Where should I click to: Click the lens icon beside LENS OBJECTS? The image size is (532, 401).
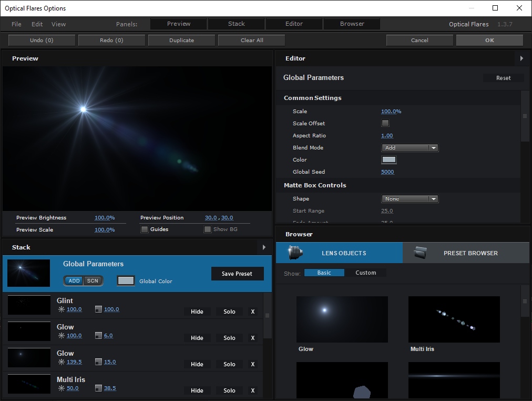click(x=295, y=253)
